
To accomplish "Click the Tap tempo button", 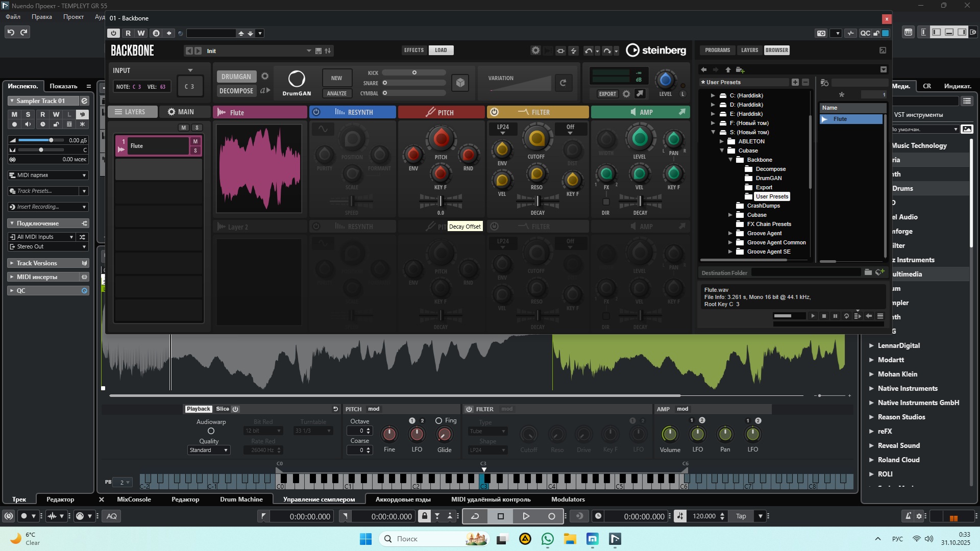I will 741,516.
